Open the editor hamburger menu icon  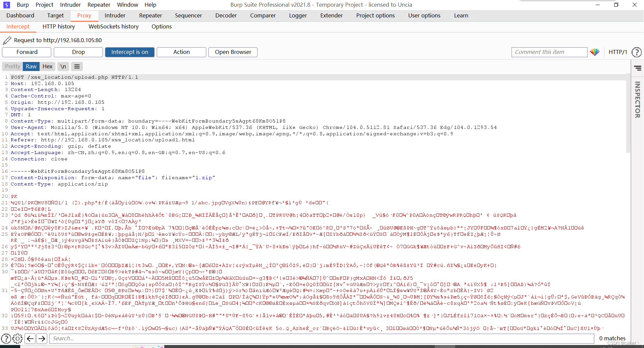(x=77, y=66)
